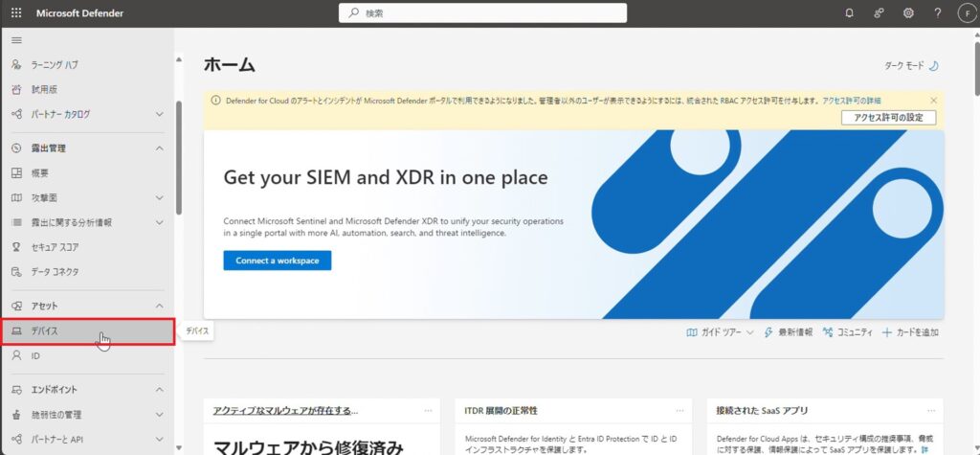The image size is (980, 455).
Task: Dismiss the yellow notification banner
Action: click(933, 100)
